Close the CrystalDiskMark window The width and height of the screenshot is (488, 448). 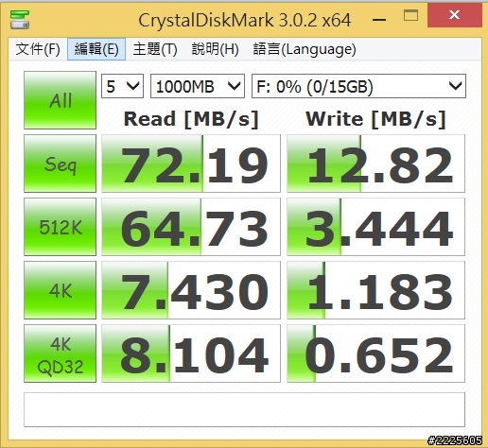[454, 15]
